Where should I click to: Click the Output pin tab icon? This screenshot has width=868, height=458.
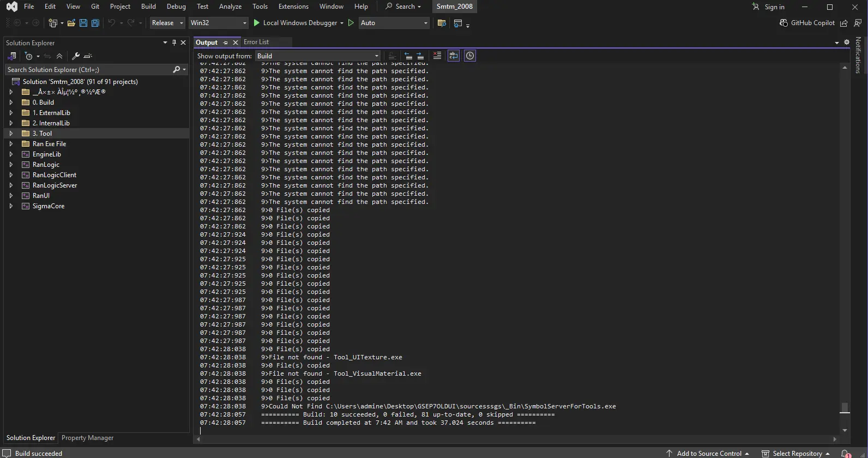point(225,43)
